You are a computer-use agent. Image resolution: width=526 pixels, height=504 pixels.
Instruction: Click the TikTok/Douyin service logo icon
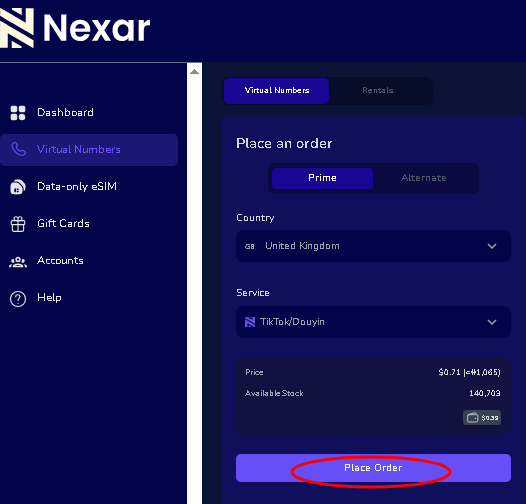click(x=250, y=322)
